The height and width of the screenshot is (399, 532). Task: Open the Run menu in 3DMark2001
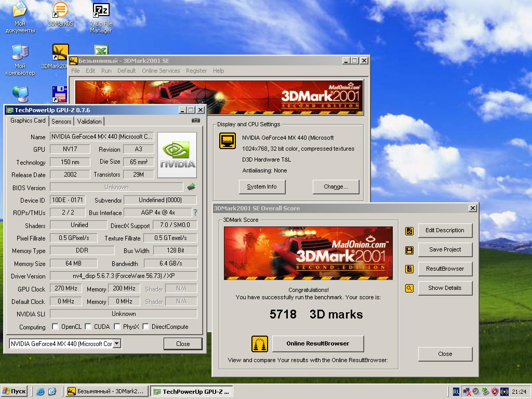click(x=106, y=71)
